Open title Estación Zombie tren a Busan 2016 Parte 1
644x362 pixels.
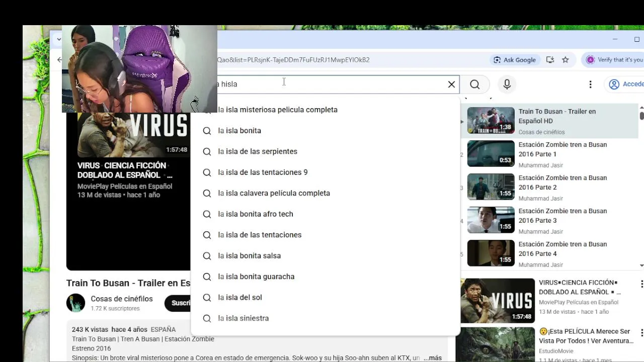[562, 149]
